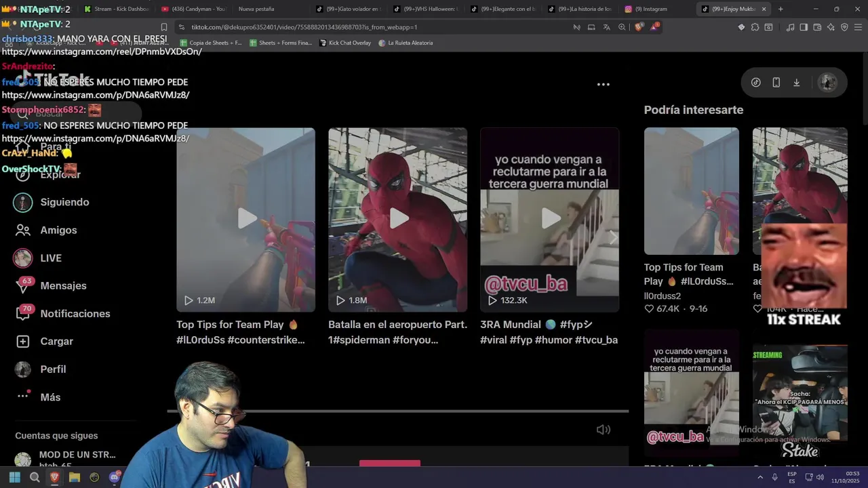The width and height of the screenshot is (868, 488).
Task: Open Sheets + Forms Fina... bookmark
Action: [281, 43]
